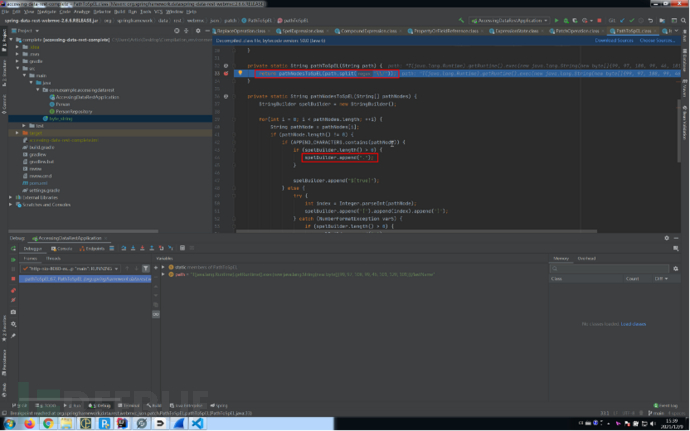Take a thread dump with the camera icon
Screen dimensions: 690x431
13,312
